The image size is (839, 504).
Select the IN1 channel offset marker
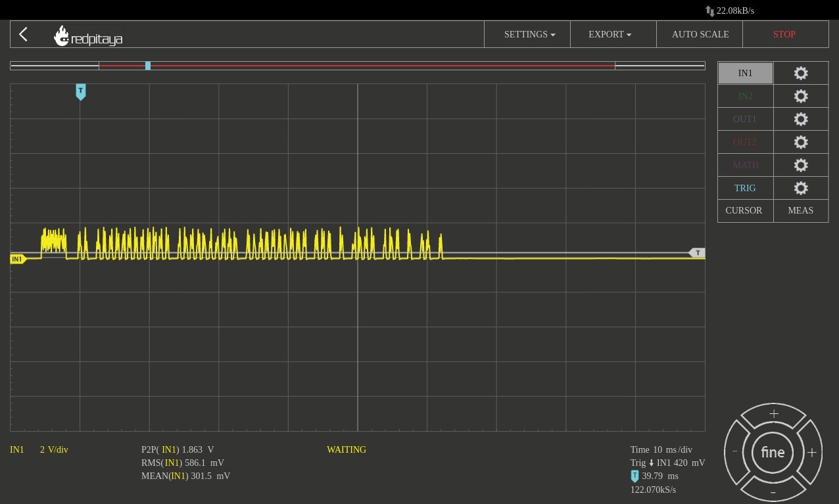point(17,259)
